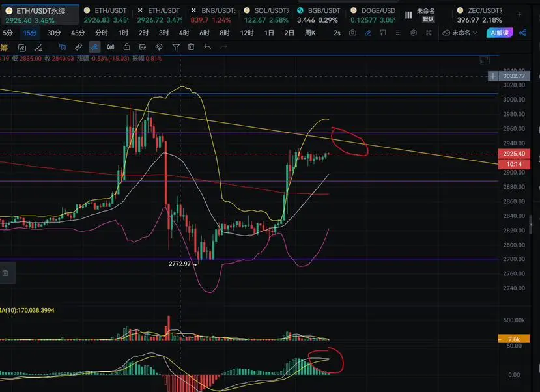Click the current price label 2925.40
Image resolution: width=540 pixels, height=392 pixels.
[x=514, y=154]
